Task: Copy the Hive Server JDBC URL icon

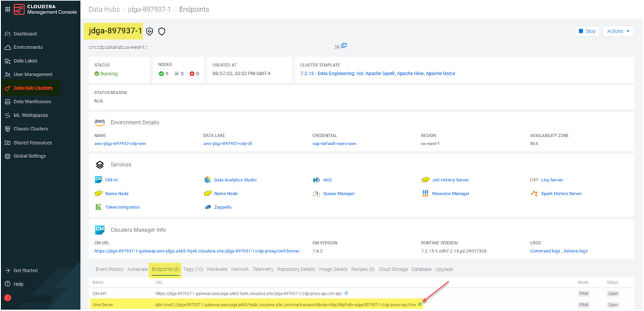Action: tap(420, 305)
